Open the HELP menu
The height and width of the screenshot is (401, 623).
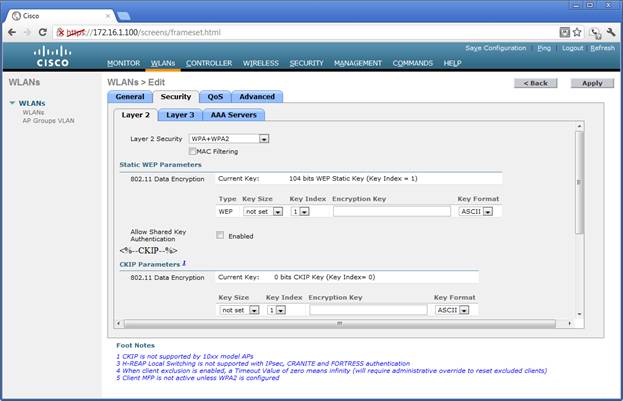tap(452, 63)
